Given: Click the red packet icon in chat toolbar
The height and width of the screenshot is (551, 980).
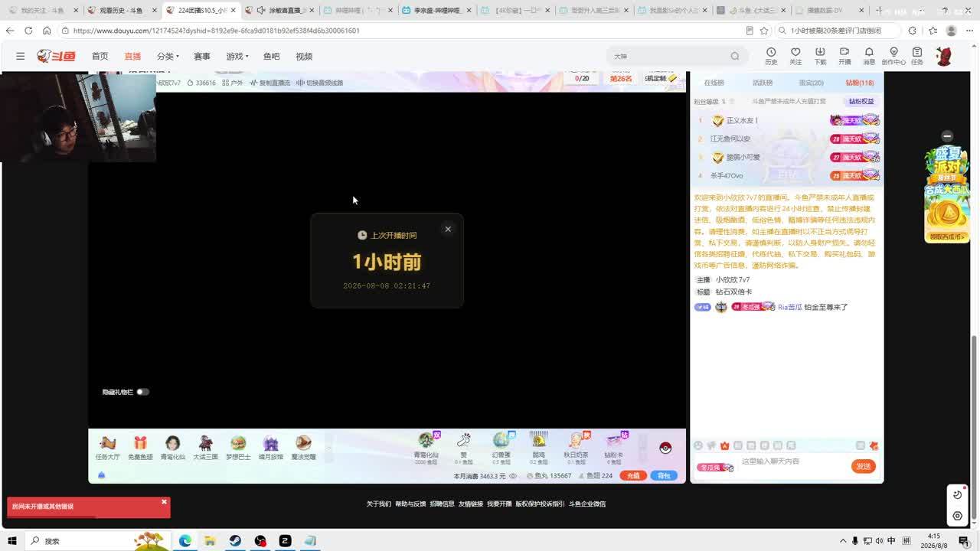Looking at the screenshot, I should point(874,445).
